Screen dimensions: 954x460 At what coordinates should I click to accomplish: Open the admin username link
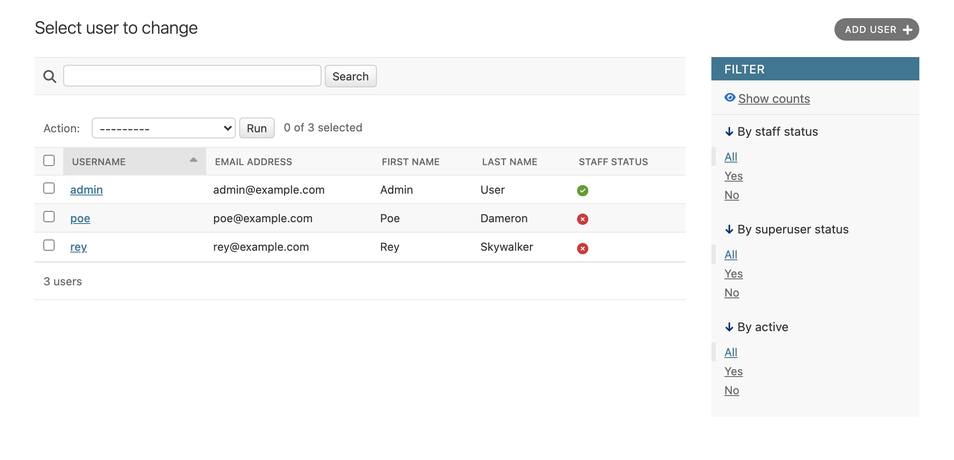86,190
